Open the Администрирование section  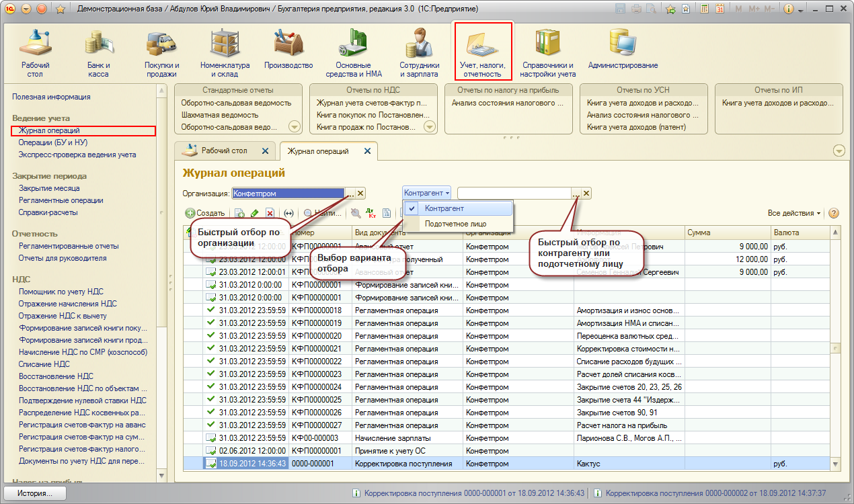click(623, 48)
